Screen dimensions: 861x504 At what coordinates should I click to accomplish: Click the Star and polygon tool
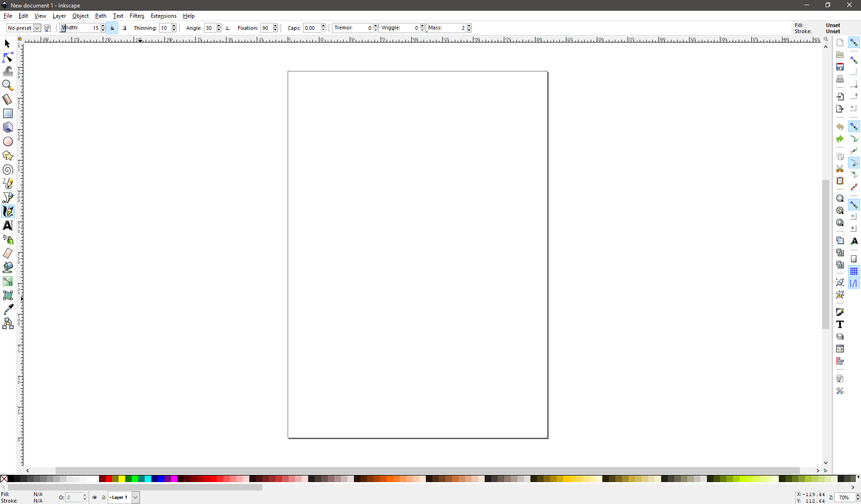pyautogui.click(x=8, y=155)
